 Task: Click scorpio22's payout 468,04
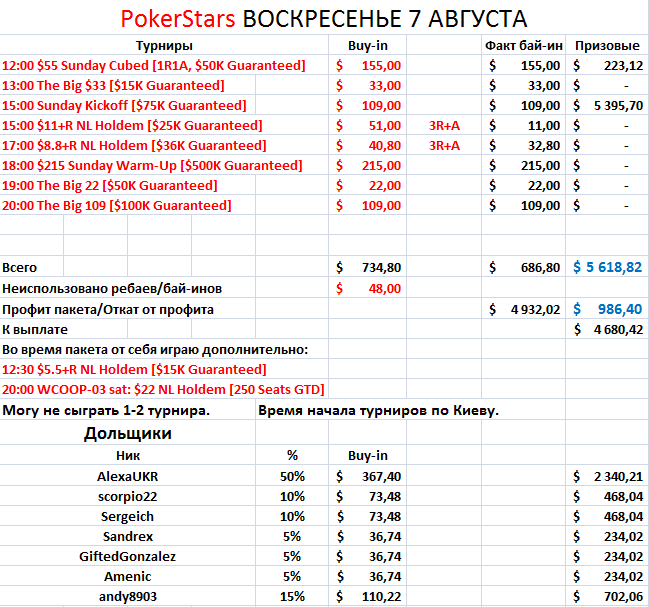click(x=623, y=496)
